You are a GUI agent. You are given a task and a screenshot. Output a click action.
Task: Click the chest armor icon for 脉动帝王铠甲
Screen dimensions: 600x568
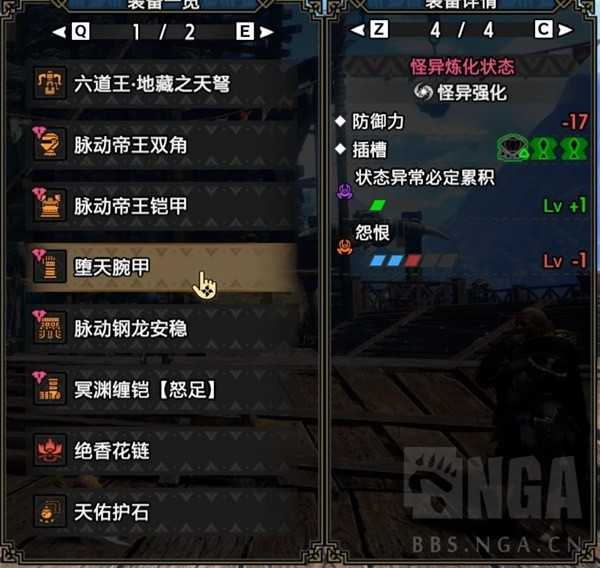[50, 206]
